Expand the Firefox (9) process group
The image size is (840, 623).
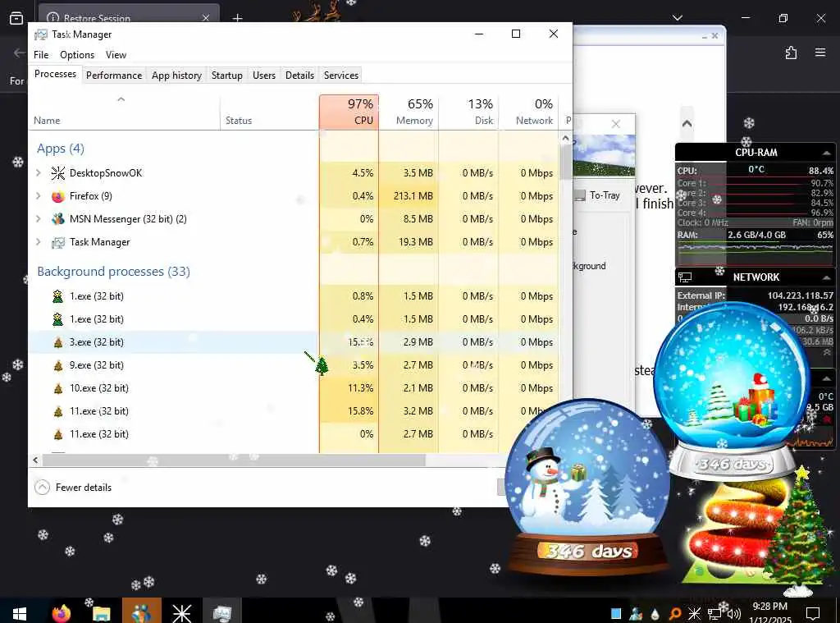[38, 195]
